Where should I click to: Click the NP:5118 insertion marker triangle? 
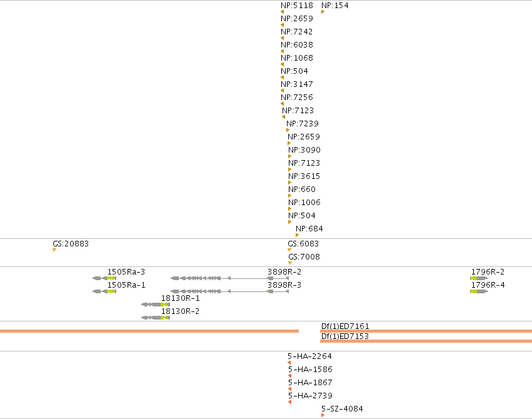click(283, 12)
